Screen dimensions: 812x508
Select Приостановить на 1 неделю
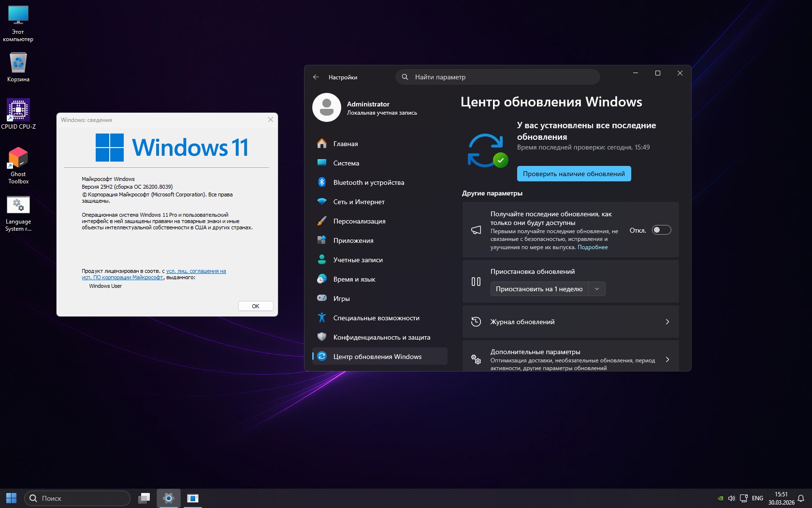click(539, 289)
